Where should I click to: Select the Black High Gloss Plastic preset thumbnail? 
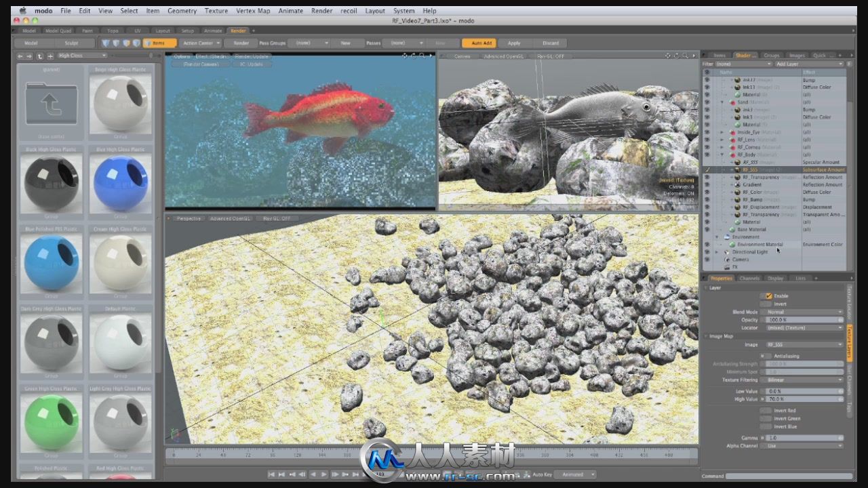tap(51, 183)
